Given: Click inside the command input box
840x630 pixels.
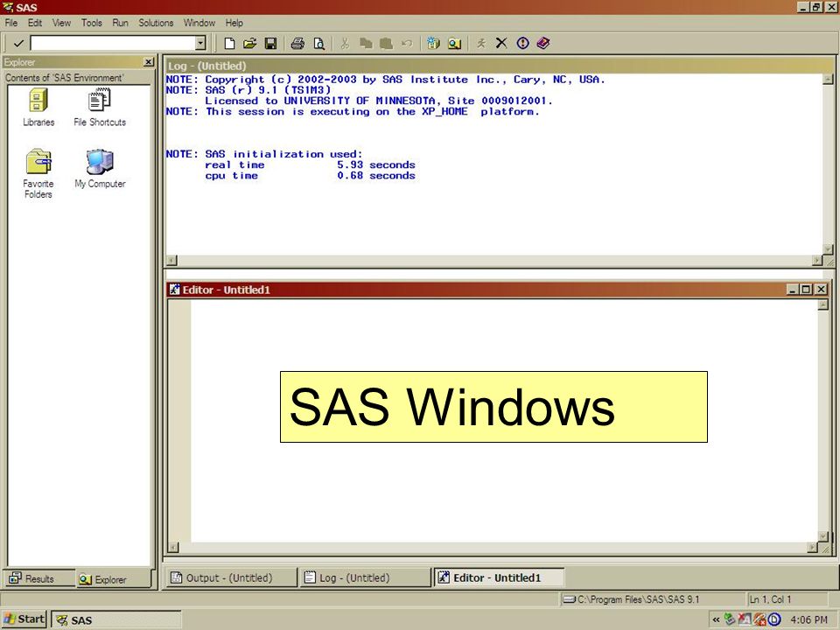Looking at the screenshot, I should coord(113,44).
